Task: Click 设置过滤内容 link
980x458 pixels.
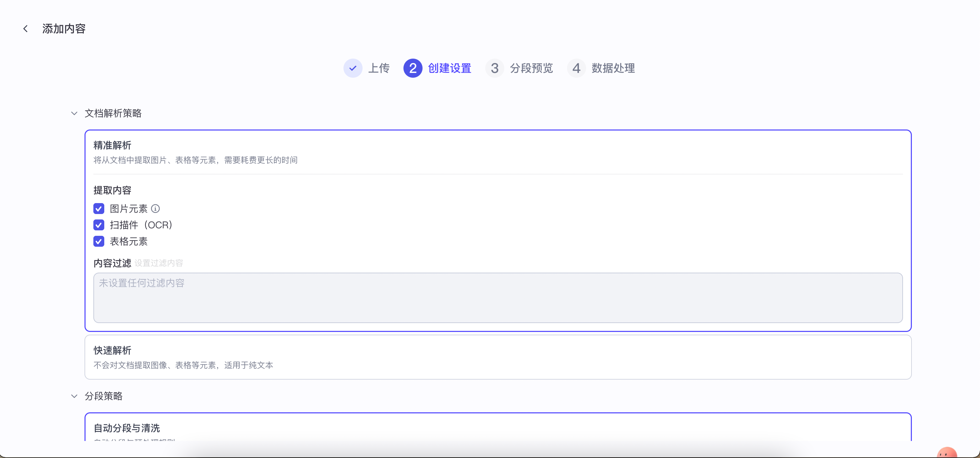Action: [159, 263]
